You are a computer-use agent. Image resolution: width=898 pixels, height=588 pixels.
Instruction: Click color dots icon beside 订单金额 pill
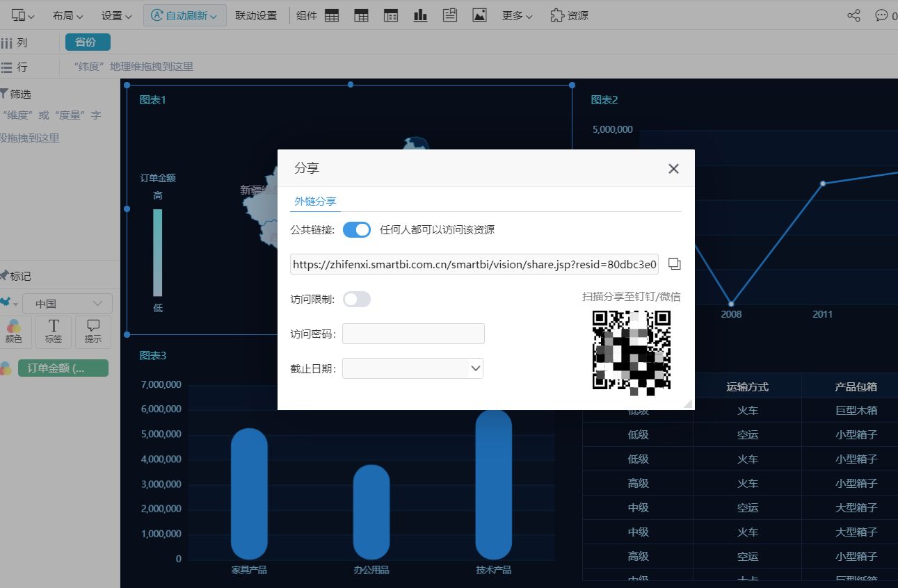coord(6,368)
